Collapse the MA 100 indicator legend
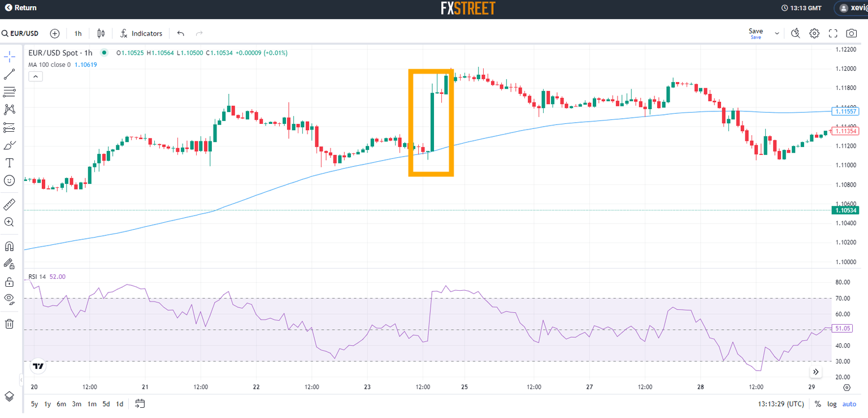Viewport: 868px width, 418px height. [x=35, y=76]
